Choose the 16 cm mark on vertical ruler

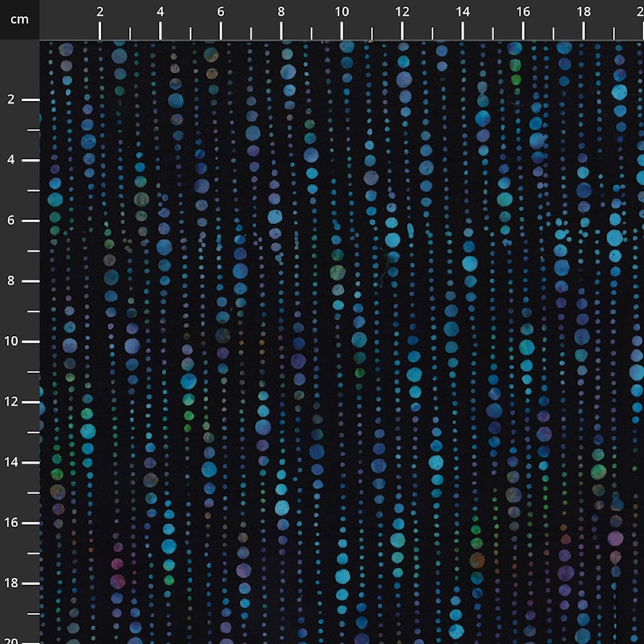tap(30, 523)
